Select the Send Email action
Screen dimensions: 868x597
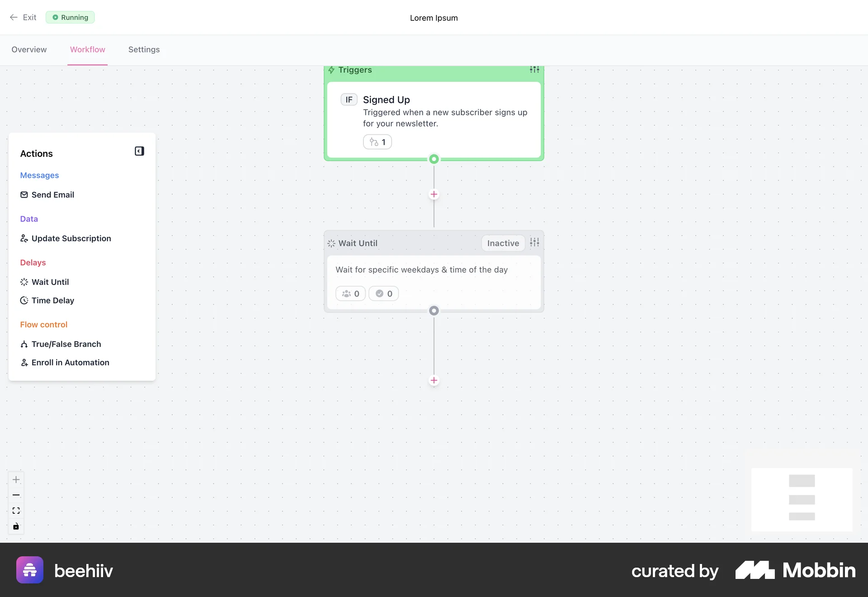(x=52, y=194)
